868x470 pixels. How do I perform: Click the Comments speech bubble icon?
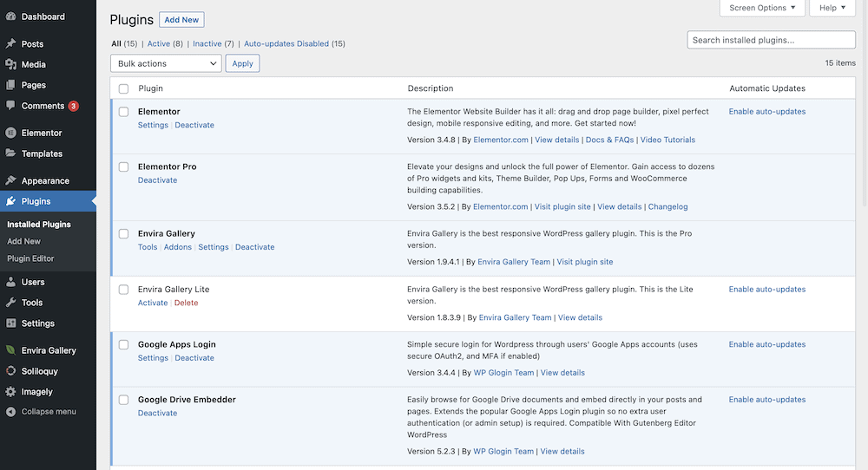pos(10,106)
